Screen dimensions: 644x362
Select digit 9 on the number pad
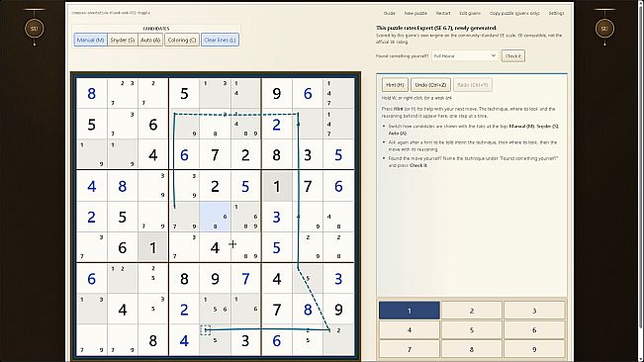tap(534, 349)
